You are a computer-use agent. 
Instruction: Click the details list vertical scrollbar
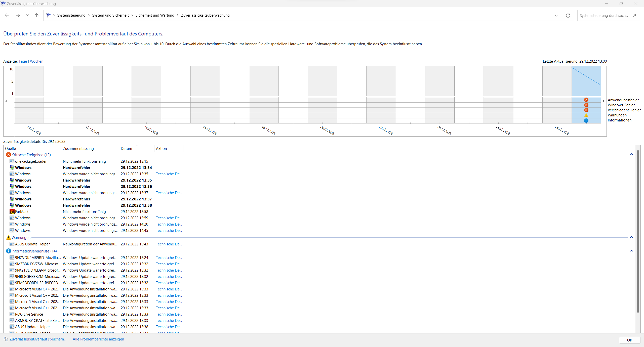pos(638,231)
